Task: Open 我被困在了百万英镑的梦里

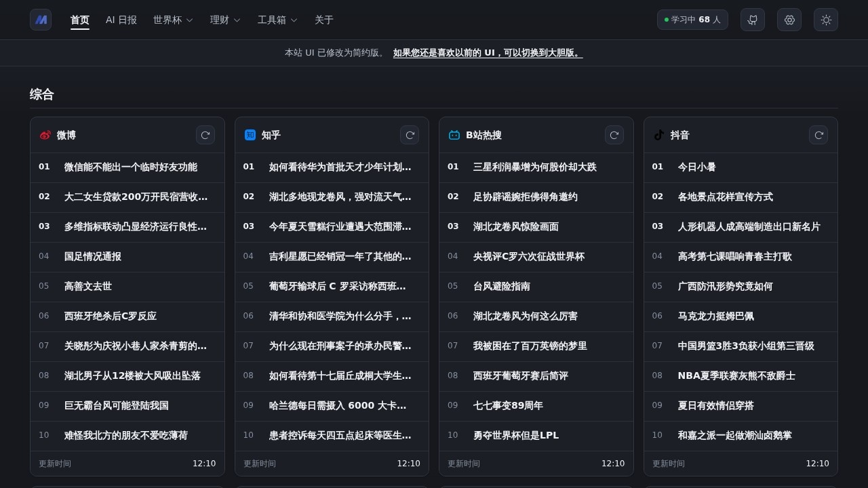Action: coord(530,346)
